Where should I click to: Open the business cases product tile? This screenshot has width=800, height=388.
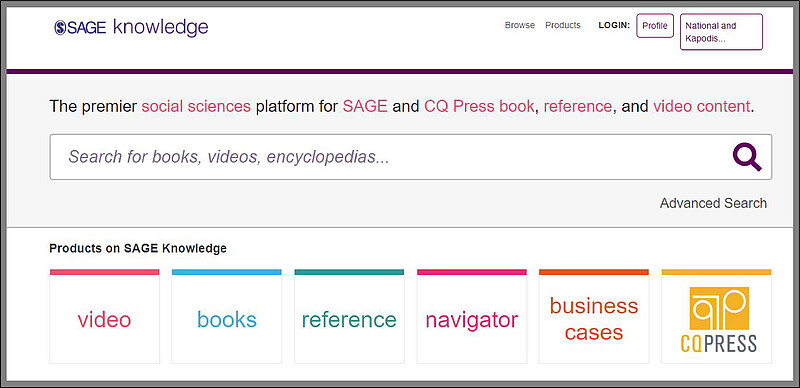click(x=594, y=317)
